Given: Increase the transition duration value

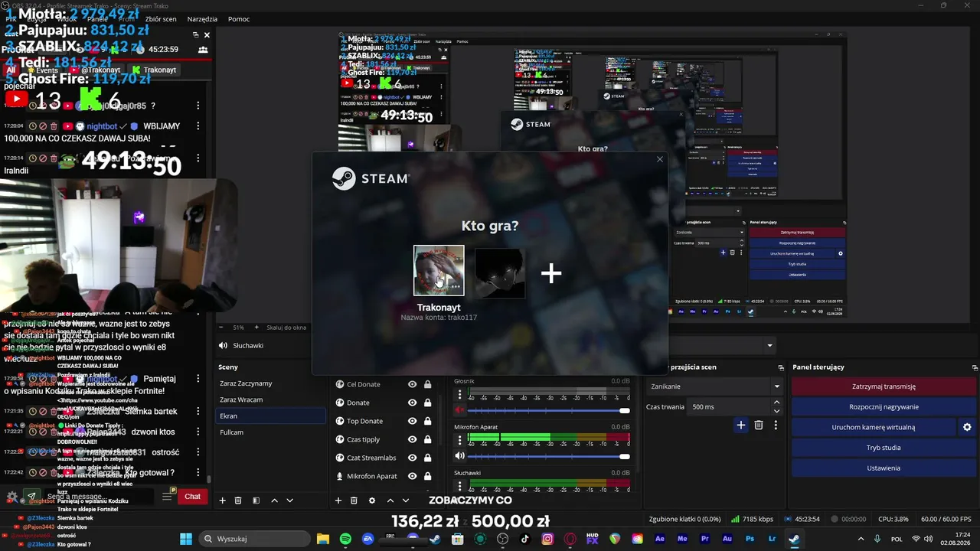Looking at the screenshot, I should pos(777,403).
